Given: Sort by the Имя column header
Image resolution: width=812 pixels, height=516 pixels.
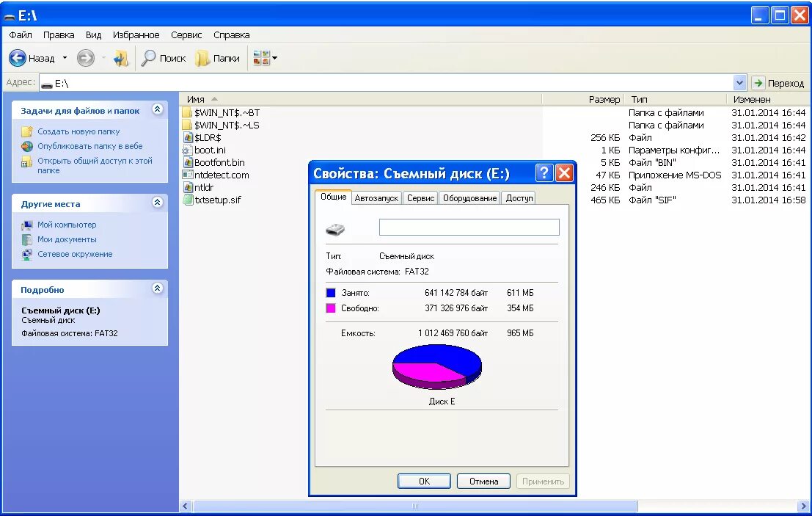Looking at the screenshot, I should click(x=360, y=99).
